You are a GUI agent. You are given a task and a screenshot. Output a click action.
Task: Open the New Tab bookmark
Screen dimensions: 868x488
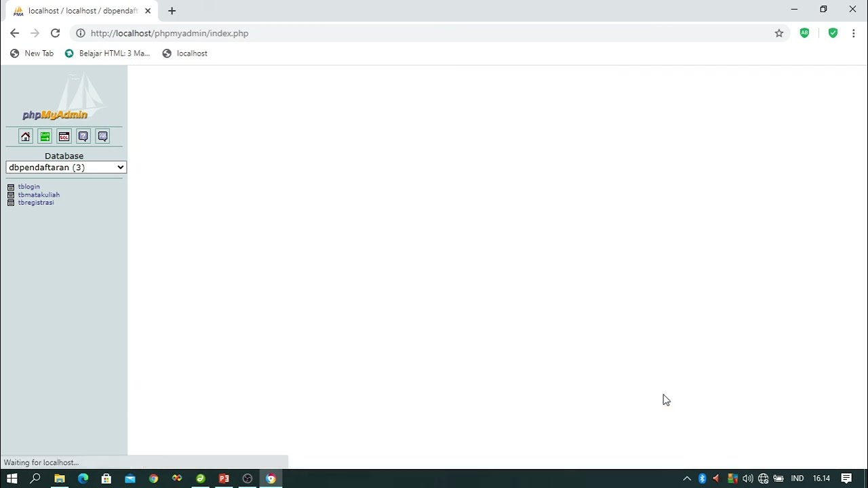click(x=32, y=54)
